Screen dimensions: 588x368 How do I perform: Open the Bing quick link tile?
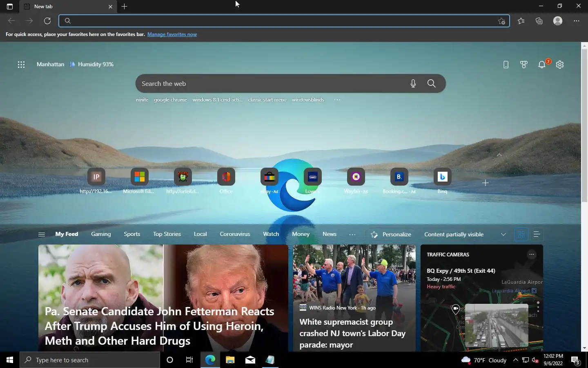click(442, 181)
